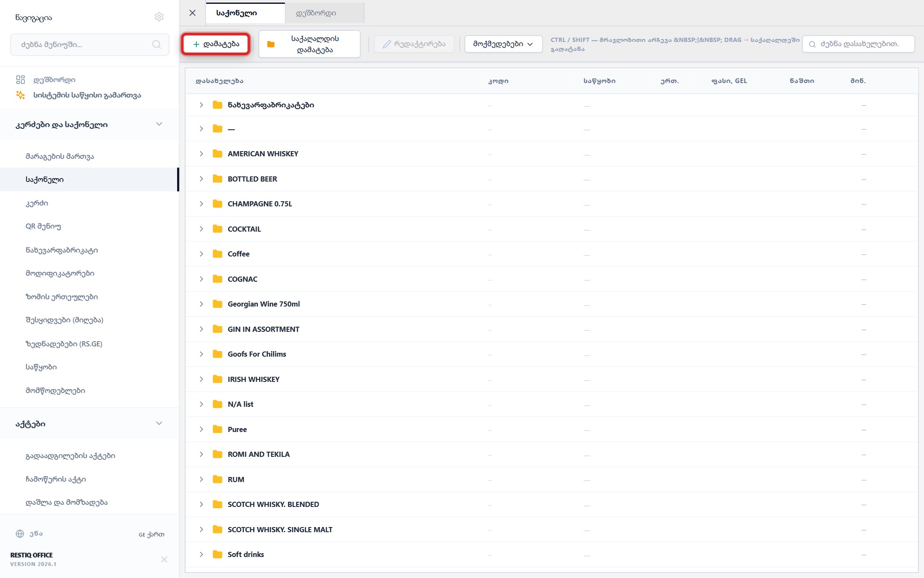Image resolution: width=924 pixels, height=578 pixels.
Task: Click the name search input in toolbar
Action: coord(858,44)
